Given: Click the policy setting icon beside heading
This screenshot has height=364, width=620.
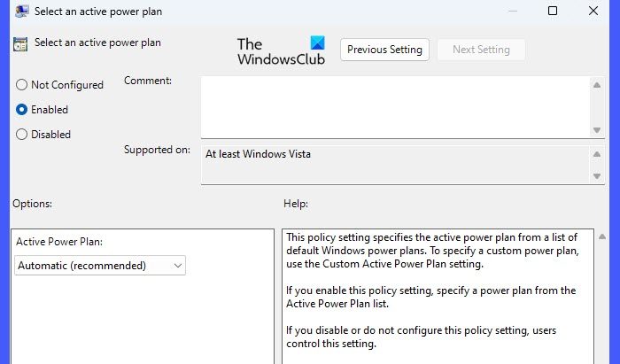Looking at the screenshot, I should tap(19, 43).
